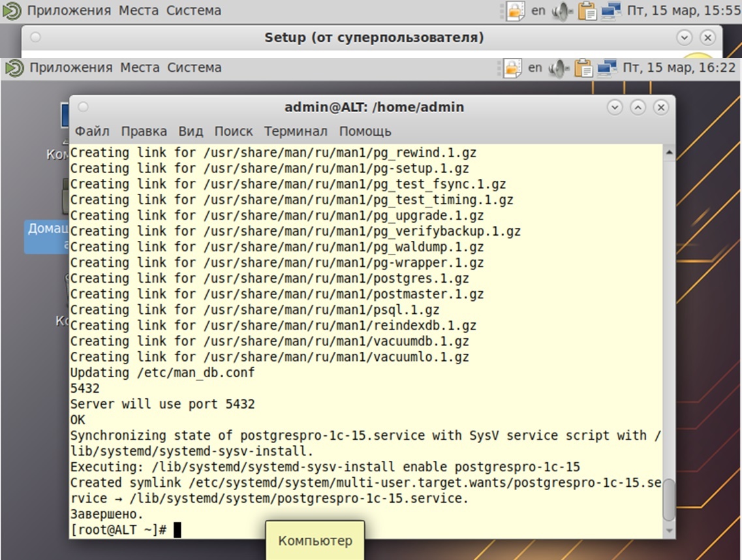Open Система menu in the 16:22 panel
Screen dimensions: 742x560
[194, 68]
